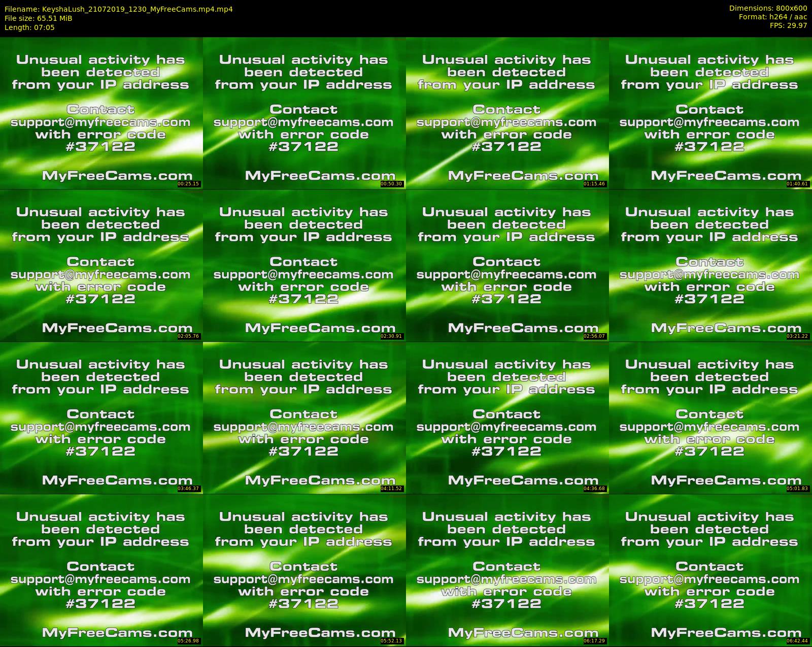
Task: Select the thumbnail frame stamped 00:25.15
Action: [101, 113]
